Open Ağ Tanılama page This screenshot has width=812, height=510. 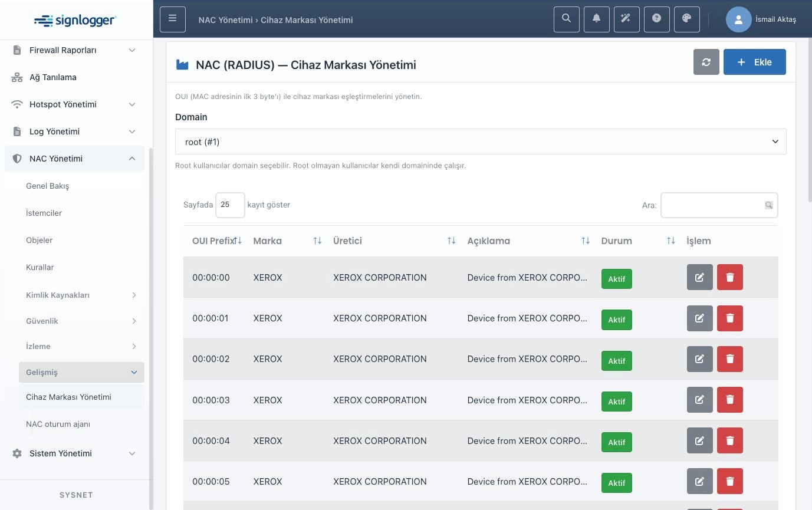pyautogui.click(x=74, y=77)
